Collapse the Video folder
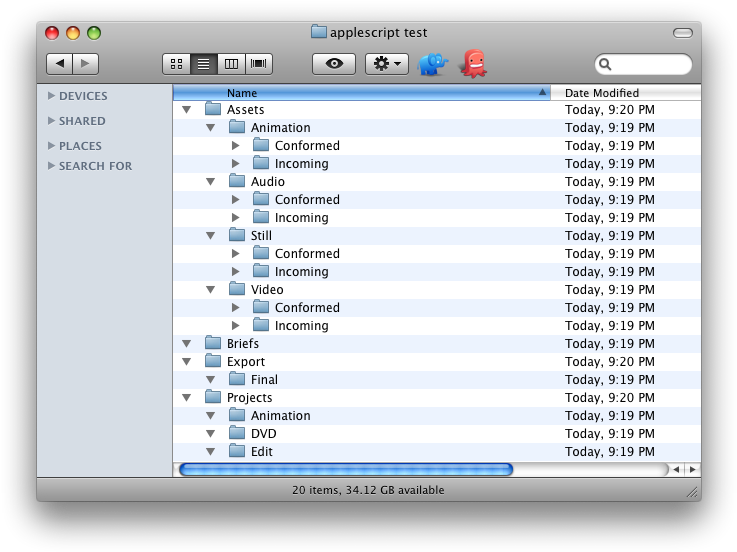 pyautogui.click(x=211, y=290)
